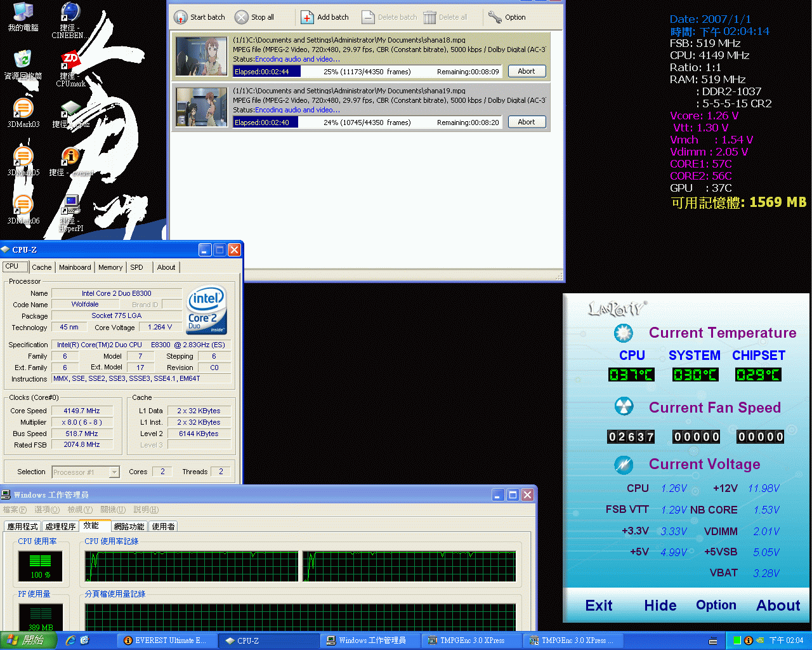
Task: Expand the Processor #1 selection dropdown
Action: pyautogui.click(x=114, y=472)
